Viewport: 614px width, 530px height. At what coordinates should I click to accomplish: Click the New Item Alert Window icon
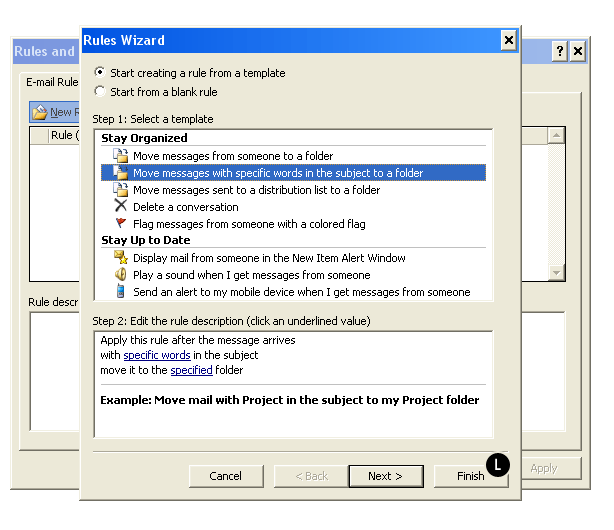coord(120,258)
